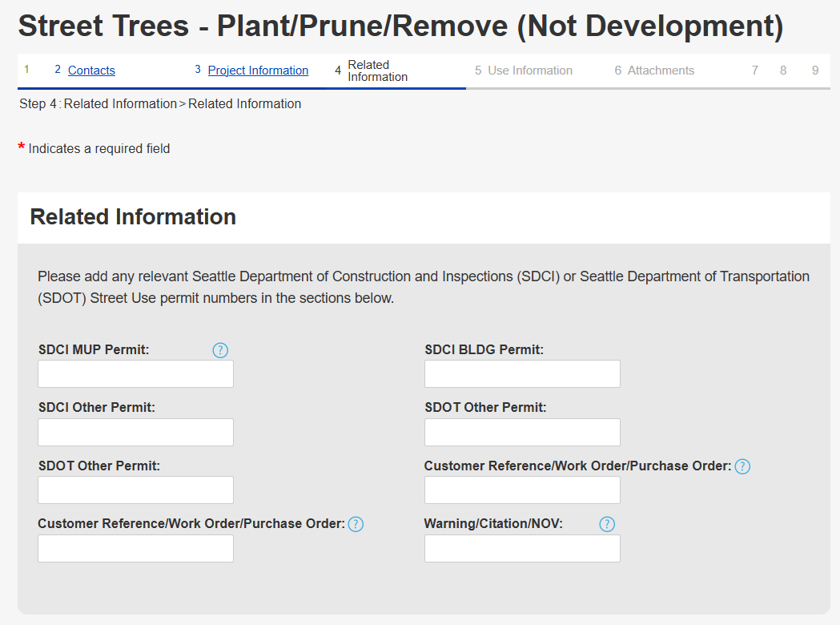
Task: Show help for right-column Customer Reference field
Action: (x=742, y=466)
